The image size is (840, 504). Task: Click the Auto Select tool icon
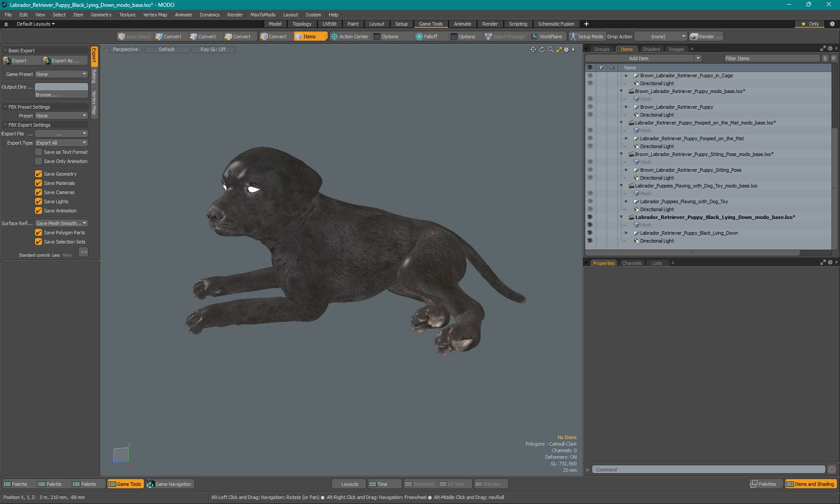point(122,36)
